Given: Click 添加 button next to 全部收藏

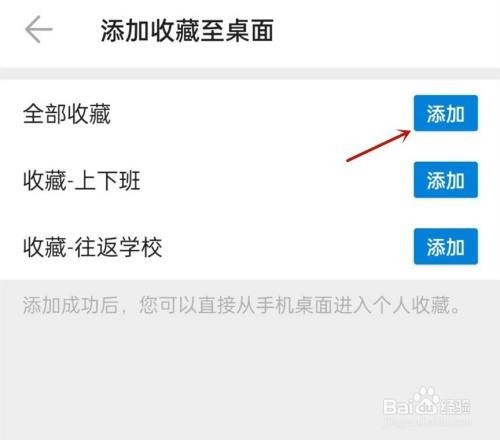Looking at the screenshot, I should click(446, 113).
